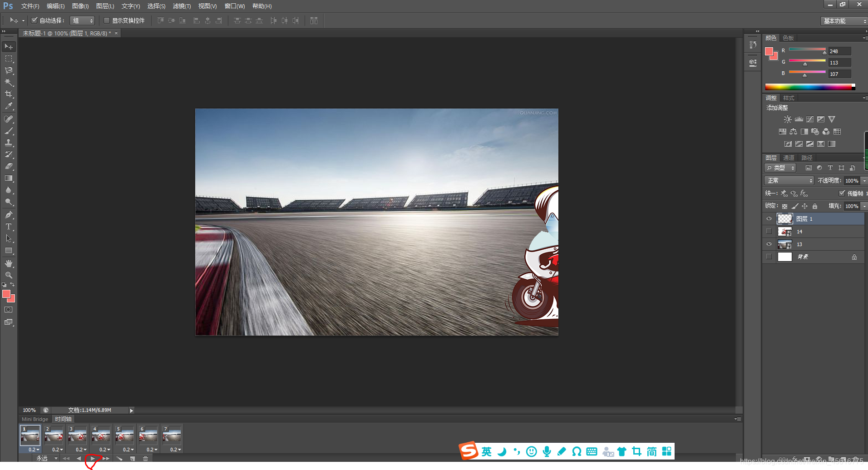Screen dimensions: 868x470
Task: Add a Curves adjustment
Action: tap(810, 119)
